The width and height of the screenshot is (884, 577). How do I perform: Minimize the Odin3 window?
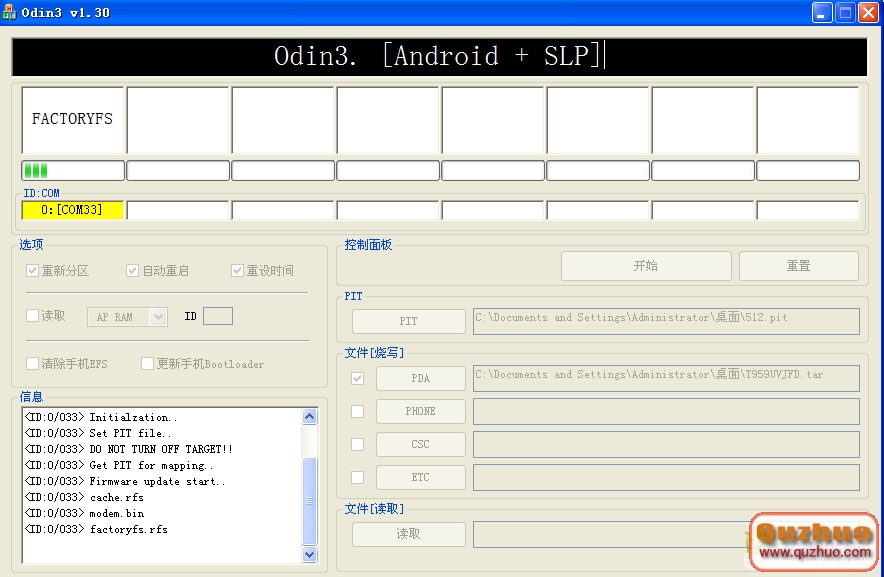[822, 12]
